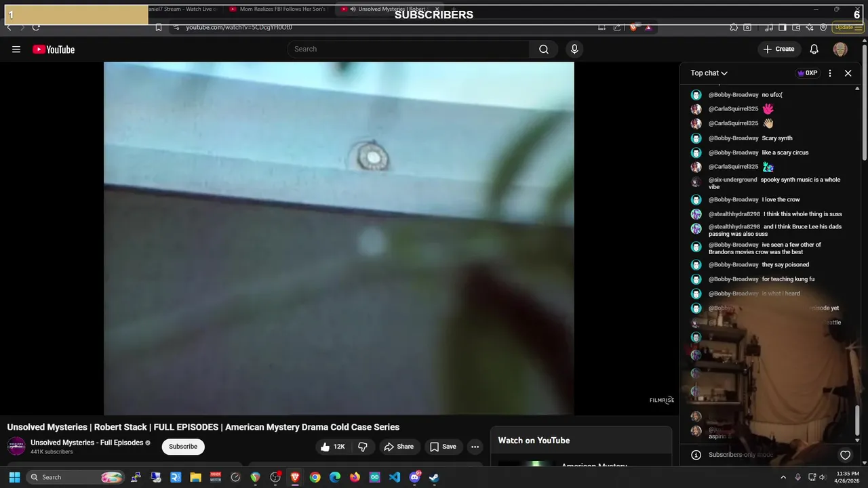This screenshot has width=868, height=488.
Task: Open File Explorer from taskbar
Action: click(195, 477)
